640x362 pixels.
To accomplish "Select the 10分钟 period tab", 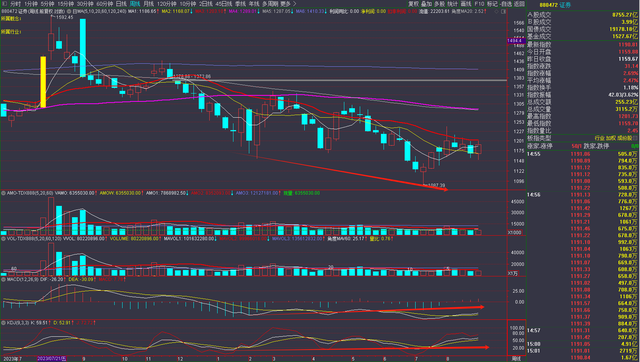I will (x=188, y=4).
